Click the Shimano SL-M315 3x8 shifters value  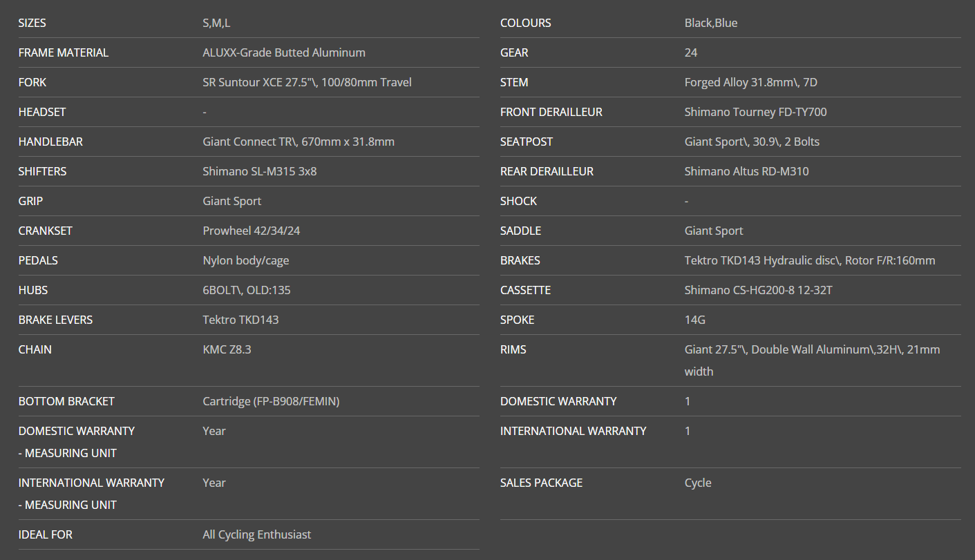[259, 171]
